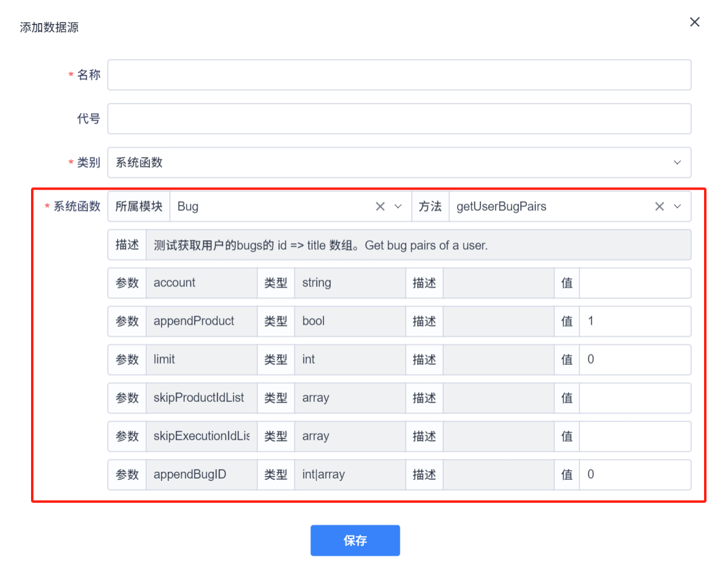
Task: Open the 方法 dropdown chevron
Action: tap(677, 206)
